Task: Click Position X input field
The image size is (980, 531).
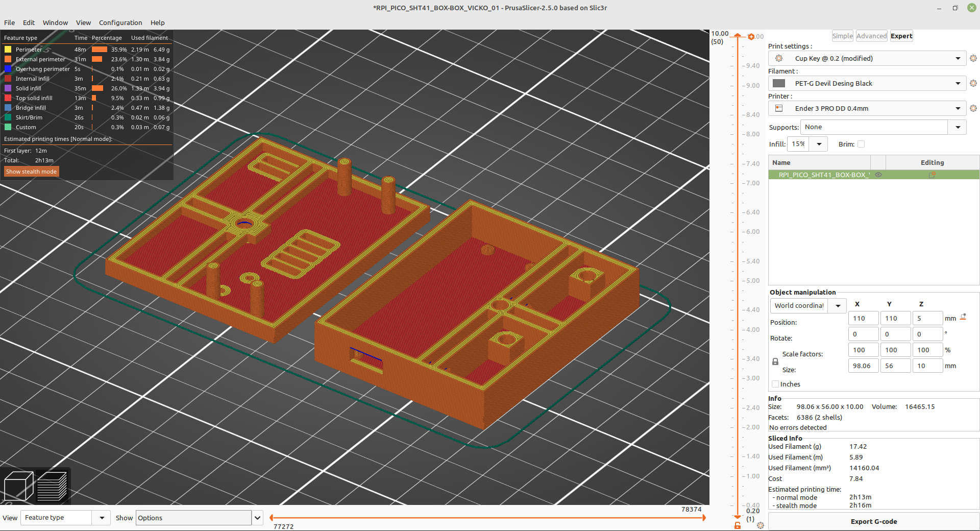Action: 863,318
